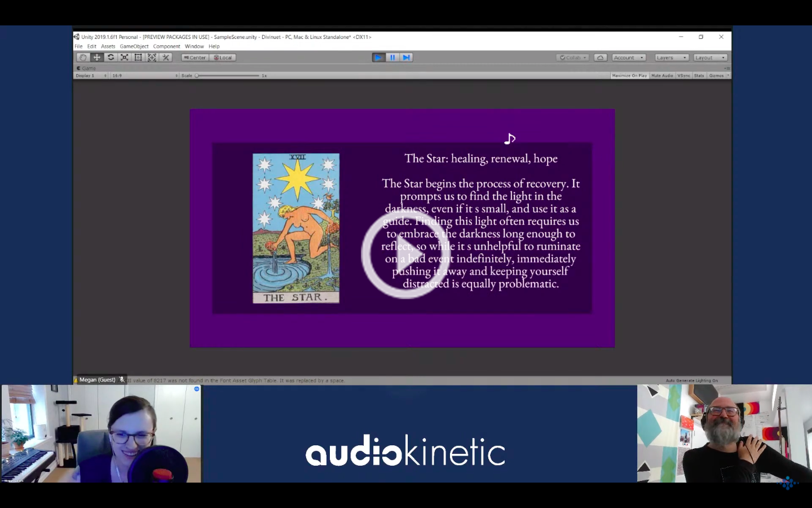
Task: Open the GameObject menu
Action: coord(134,46)
